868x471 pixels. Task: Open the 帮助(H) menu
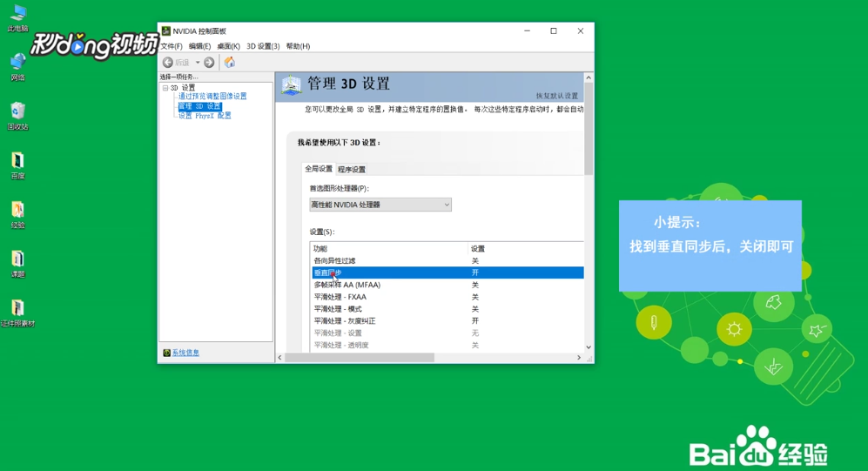pos(298,46)
